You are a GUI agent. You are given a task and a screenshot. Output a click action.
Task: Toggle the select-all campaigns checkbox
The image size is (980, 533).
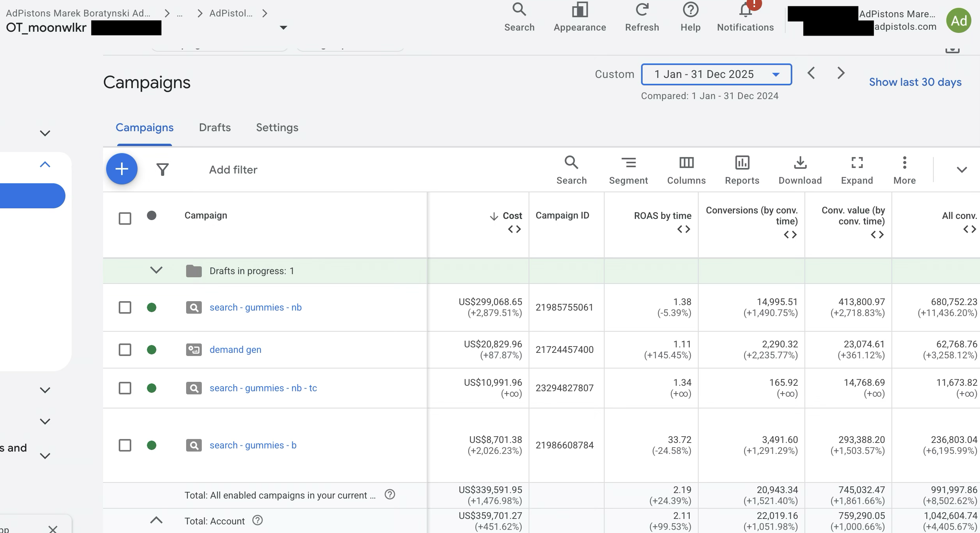(125, 218)
